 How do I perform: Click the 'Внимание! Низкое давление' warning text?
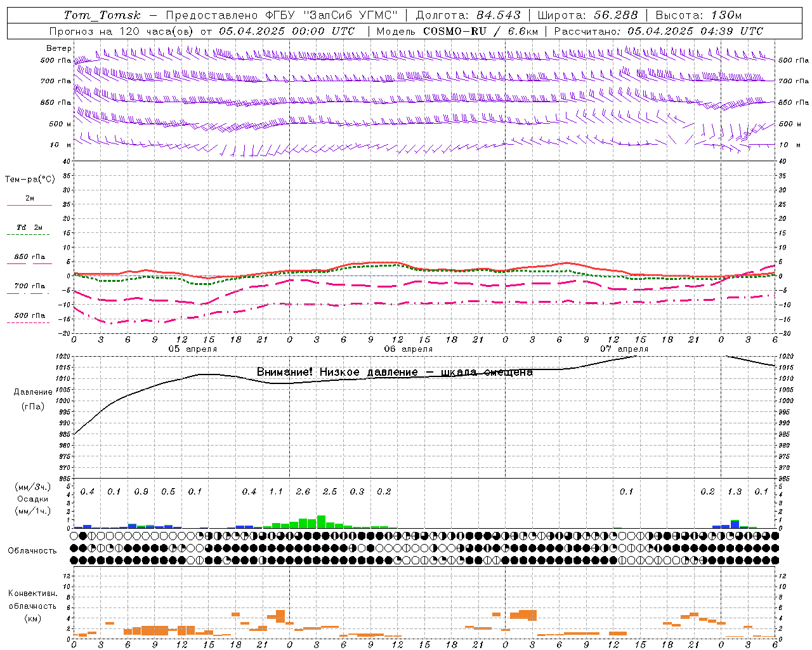point(337,372)
